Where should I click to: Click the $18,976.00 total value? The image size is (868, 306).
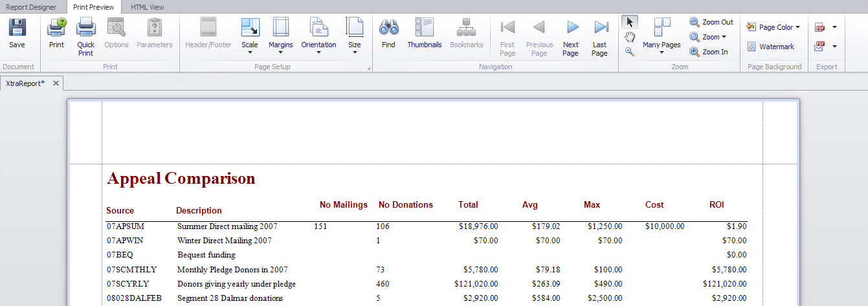pos(478,226)
